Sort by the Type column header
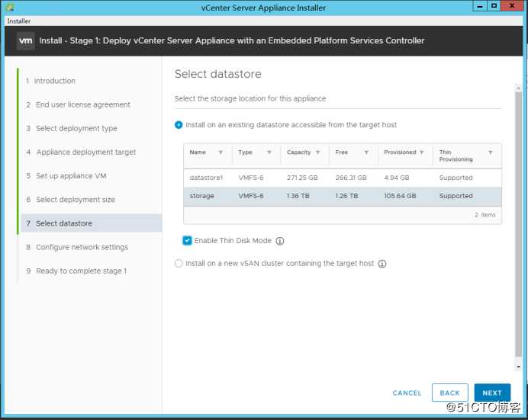This screenshot has width=528, height=420. 245,152
